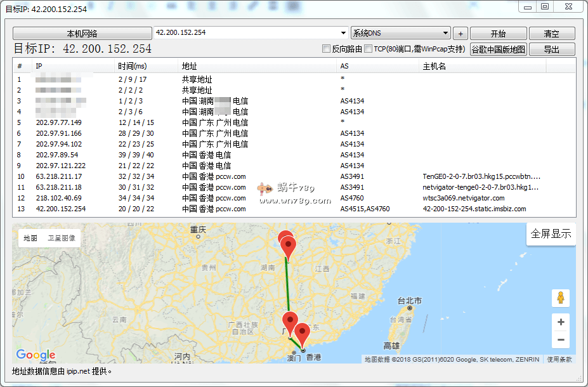Click the topmost red marker in Hunan
This screenshot has width=588, height=387.
pos(285,239)
